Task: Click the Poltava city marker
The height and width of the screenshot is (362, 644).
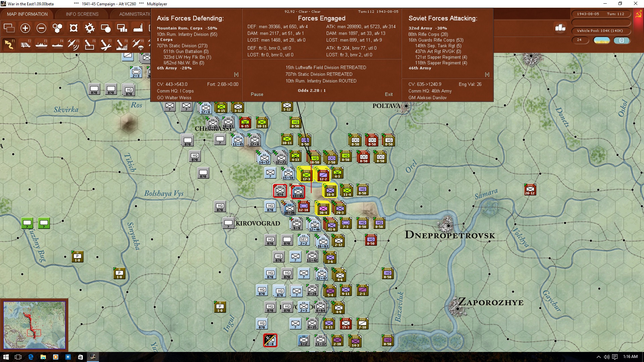Action: [406, 106]
